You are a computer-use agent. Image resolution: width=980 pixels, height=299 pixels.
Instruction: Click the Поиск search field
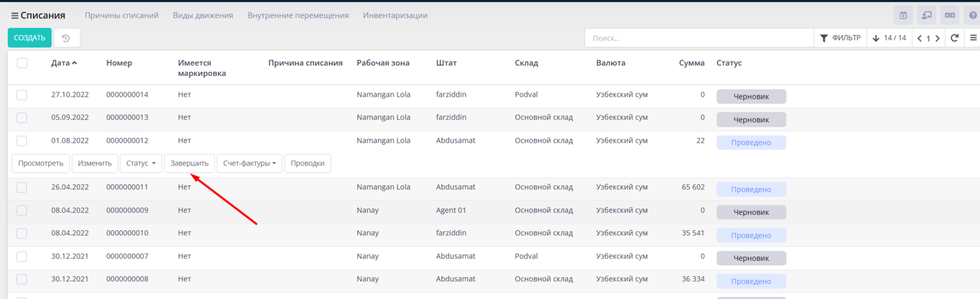click(698, 38)
